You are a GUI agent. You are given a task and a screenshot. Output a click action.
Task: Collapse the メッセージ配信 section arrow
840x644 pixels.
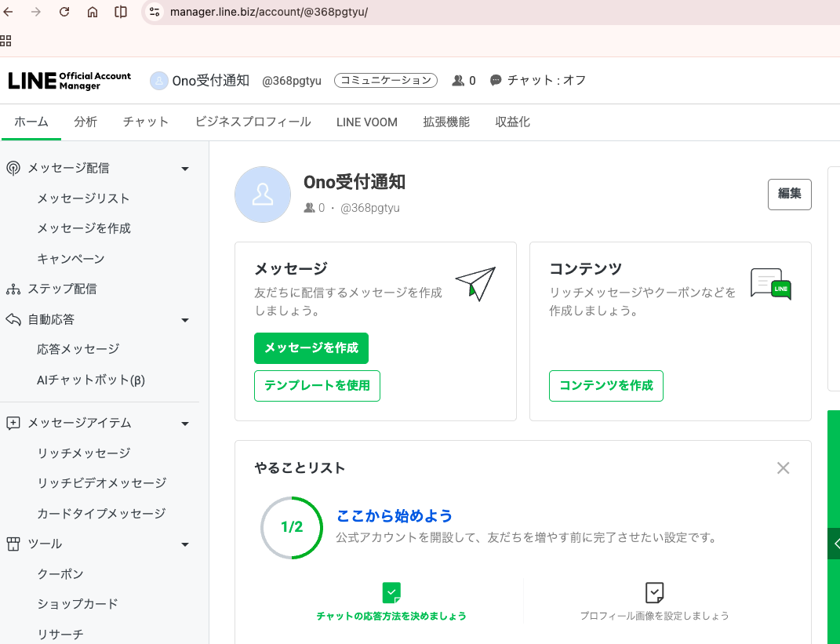click(185, 169)
